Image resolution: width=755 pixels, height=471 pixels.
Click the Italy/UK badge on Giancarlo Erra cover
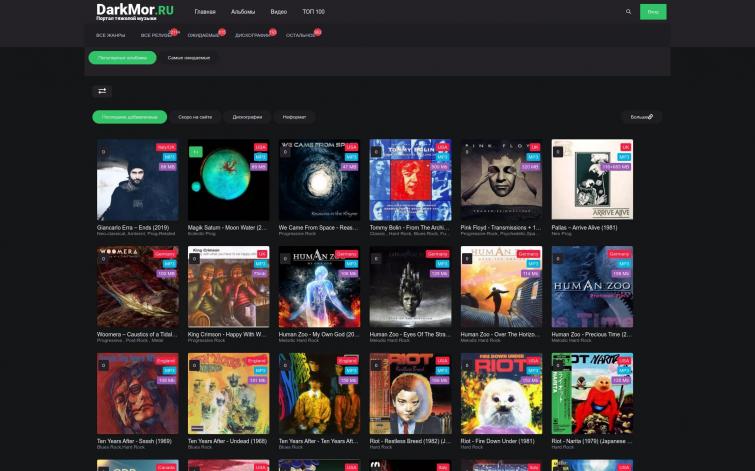167,147
